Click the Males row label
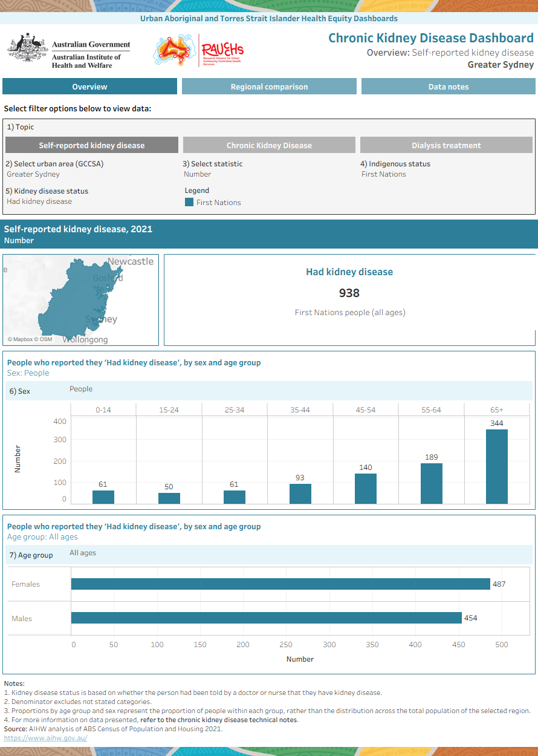Viewport: 538px width, 756px height. 22,619
